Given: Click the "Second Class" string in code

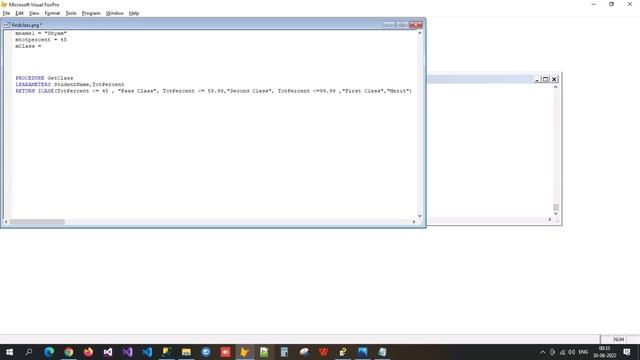Looking at the screenshot, I should coord(249,91).
